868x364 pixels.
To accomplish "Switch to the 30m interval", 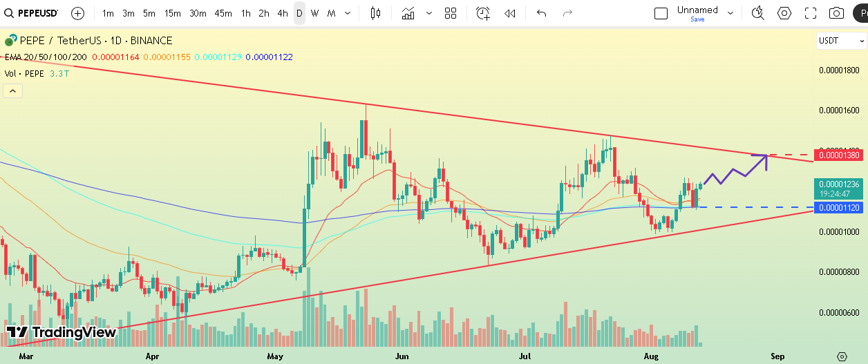I will tap(198, 13).
